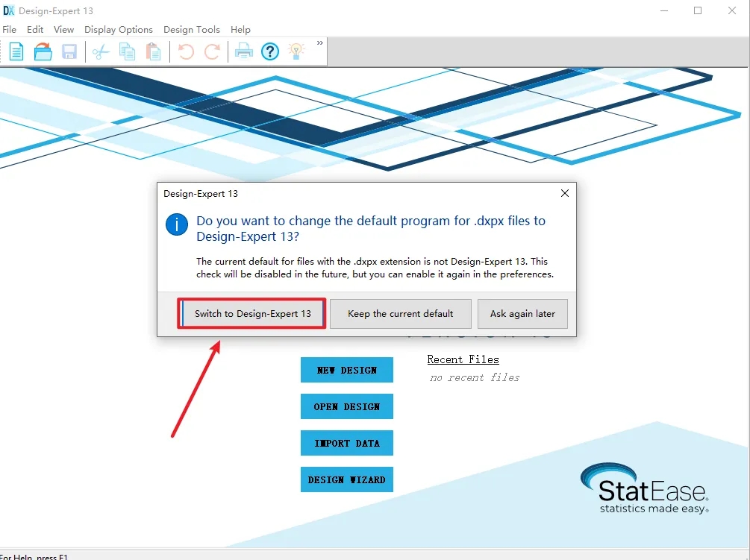The width and height of the screenshot is (750, 560).
Task: Open the File menu
Action: coord(10,30)
